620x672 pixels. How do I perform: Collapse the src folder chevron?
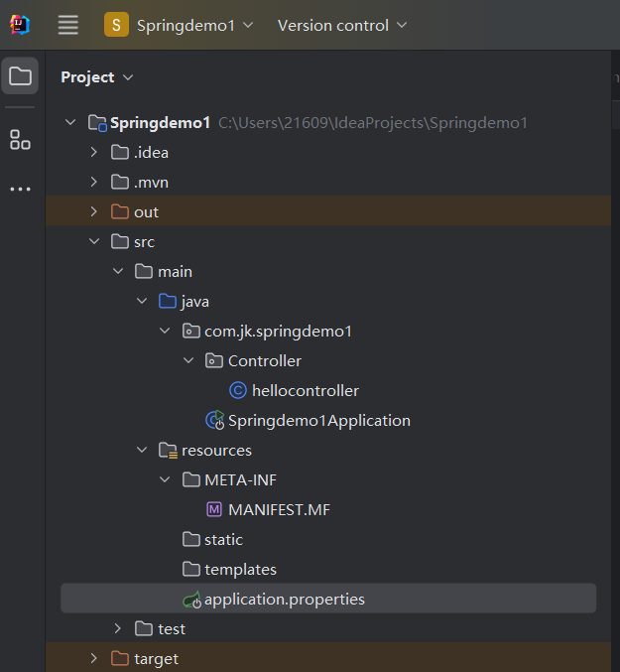pyautogui.click(x=94, y=241)
